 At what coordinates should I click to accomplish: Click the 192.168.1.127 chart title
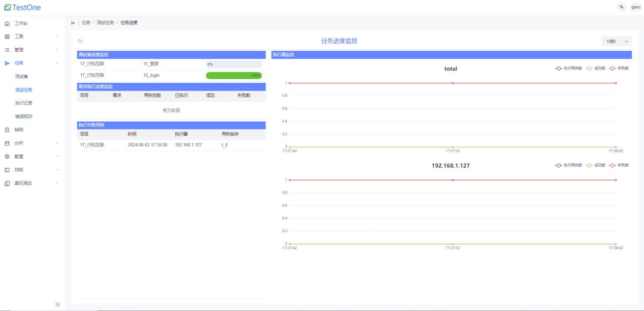pyautogui.click(x=450, y=166)
